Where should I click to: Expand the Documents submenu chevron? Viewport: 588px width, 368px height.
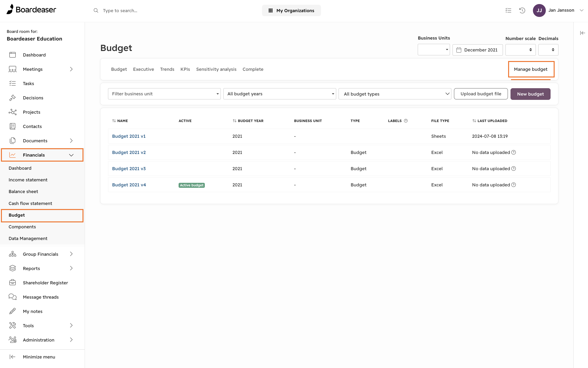point(71,141)
